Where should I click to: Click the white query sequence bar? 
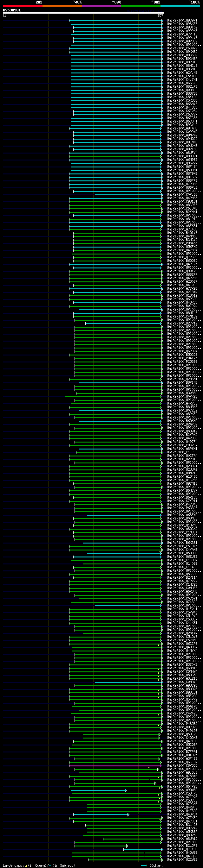coord(83,13)
